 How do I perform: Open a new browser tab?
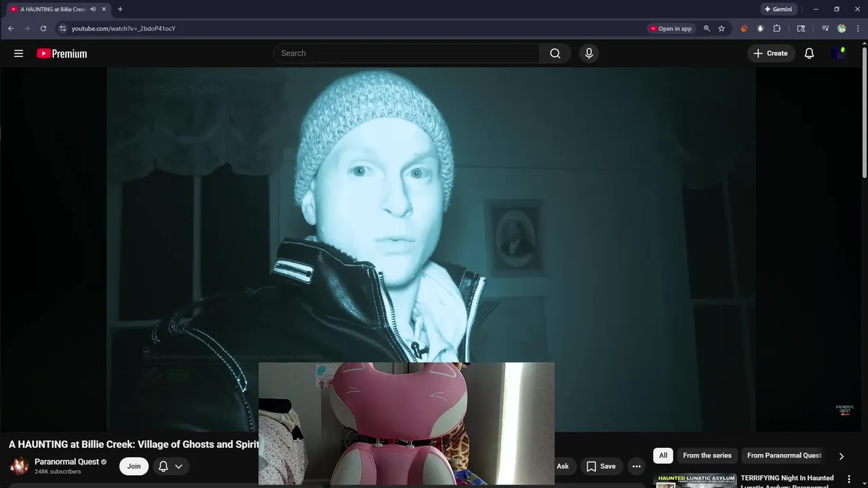[x=120, y=9]
